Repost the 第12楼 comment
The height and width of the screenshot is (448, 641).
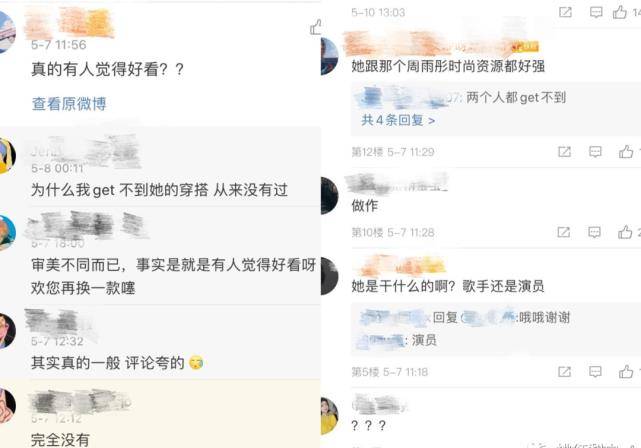coord(564,152)
